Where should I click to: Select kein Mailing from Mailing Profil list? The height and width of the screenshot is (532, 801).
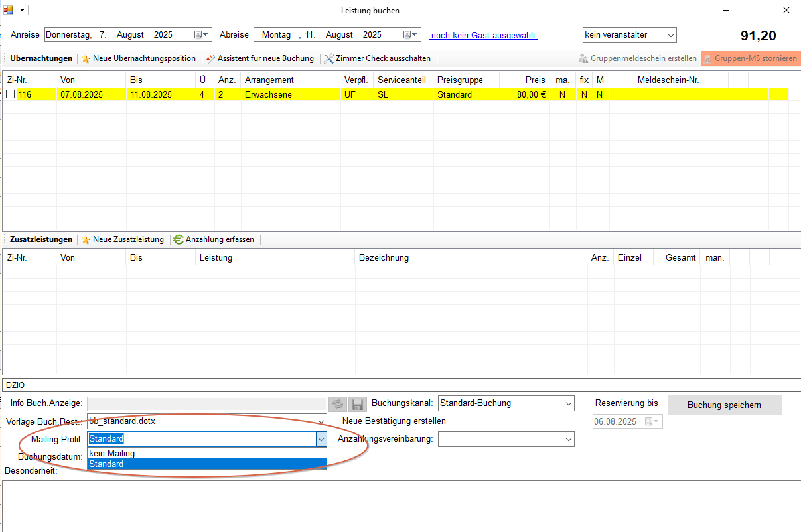112,454
